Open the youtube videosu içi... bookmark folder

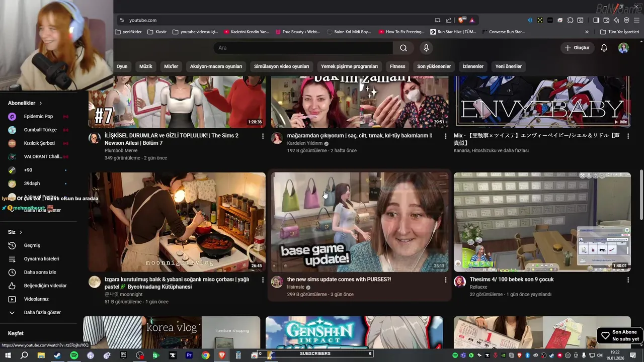pyautogui.click(x=195, y=32)
